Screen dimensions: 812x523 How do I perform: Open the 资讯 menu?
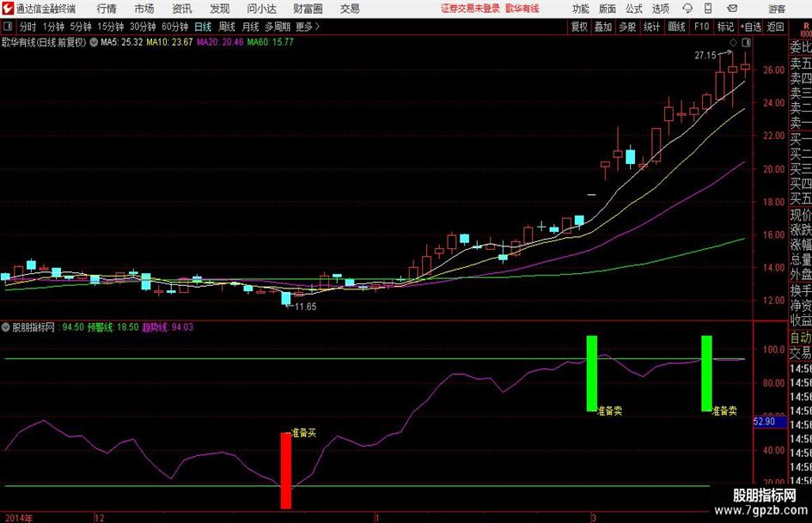(182, 9)
